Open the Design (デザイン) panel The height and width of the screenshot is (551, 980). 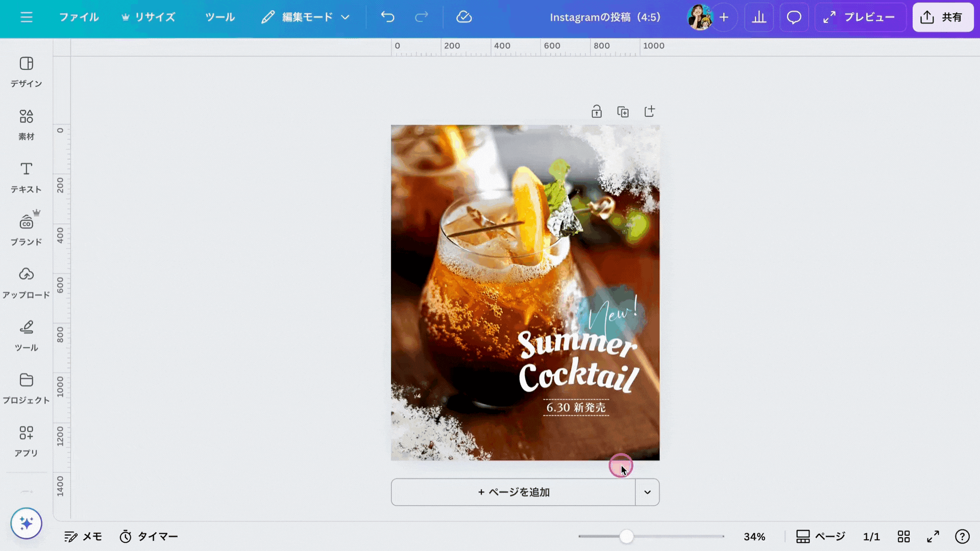[26, 71]
